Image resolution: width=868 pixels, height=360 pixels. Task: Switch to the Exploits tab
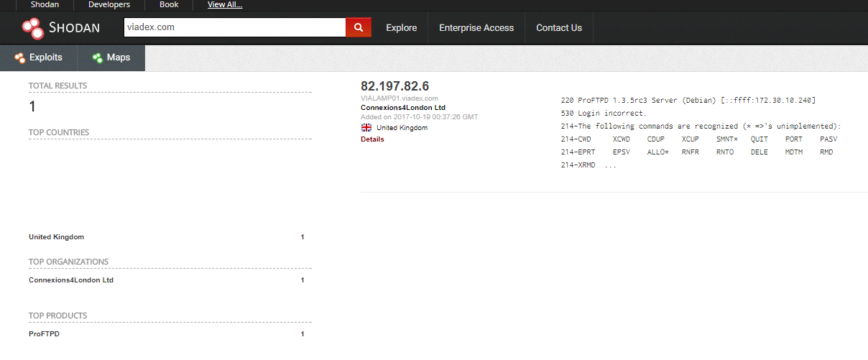(38, 57)
